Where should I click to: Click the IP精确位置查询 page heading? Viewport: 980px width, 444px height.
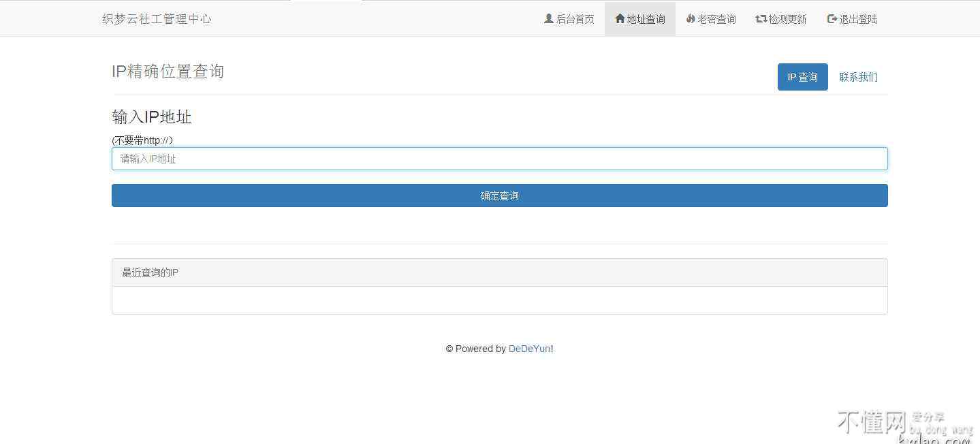(168, 72)
